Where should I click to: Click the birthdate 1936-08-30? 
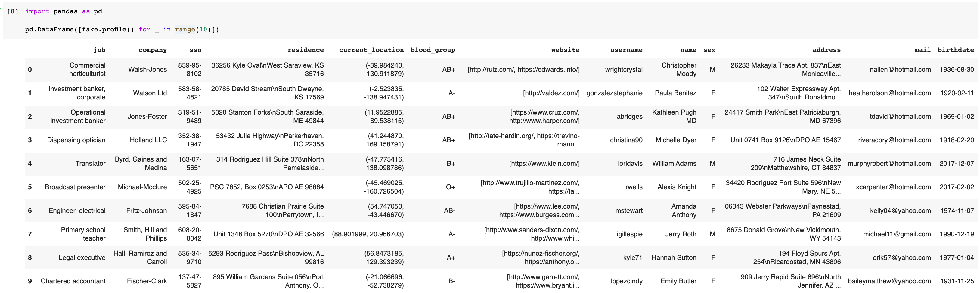pyautogui.click(x=957, y=69)
